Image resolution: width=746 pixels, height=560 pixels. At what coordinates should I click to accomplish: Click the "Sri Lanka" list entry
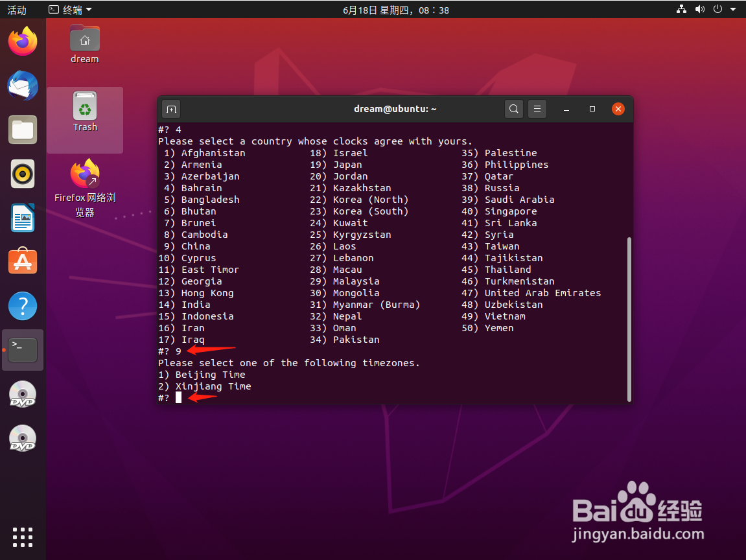coord(511,223)
